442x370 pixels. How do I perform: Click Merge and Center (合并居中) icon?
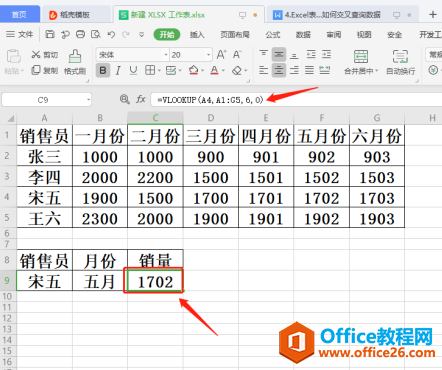(361, 57)
